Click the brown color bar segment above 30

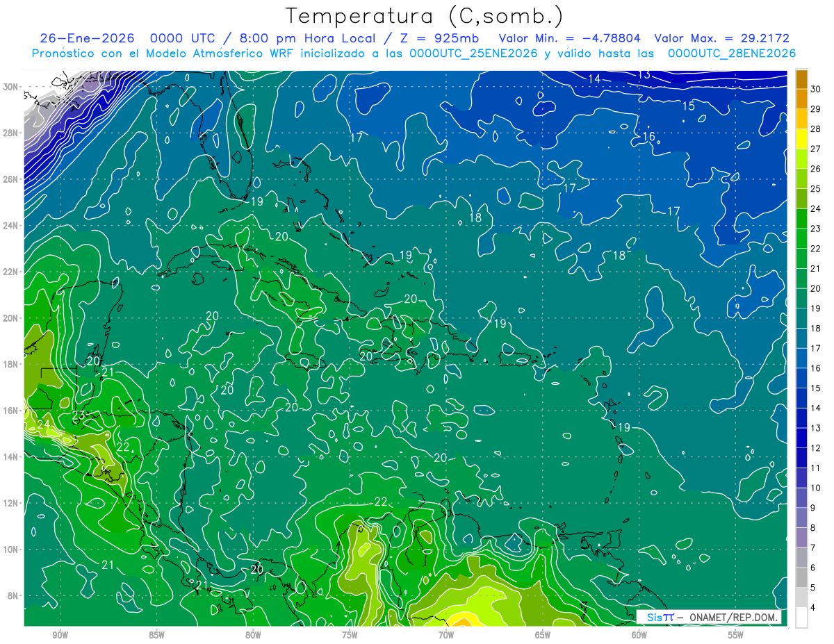(802, 79)
